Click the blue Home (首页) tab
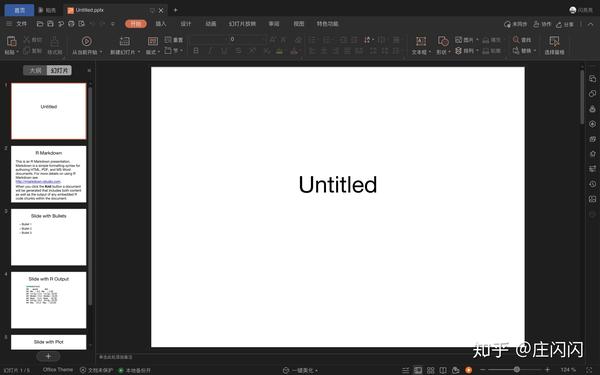This screenshot has width=600, height=375. coord(19,10)
